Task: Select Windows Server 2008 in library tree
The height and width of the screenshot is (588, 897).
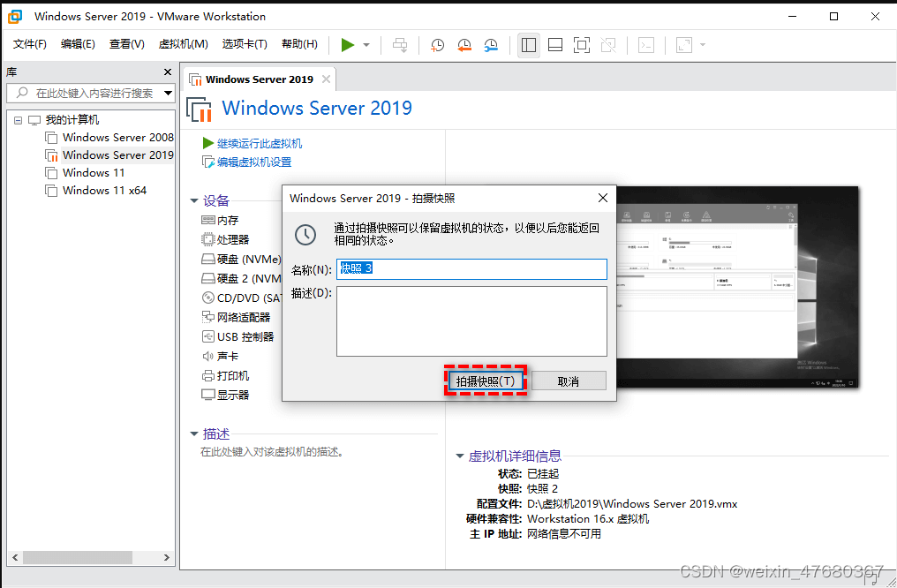Action: point(117,137)
